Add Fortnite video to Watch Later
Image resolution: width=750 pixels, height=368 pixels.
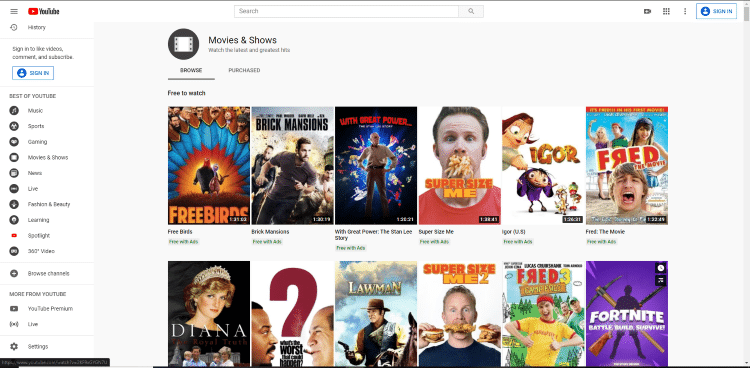pos(661,268)
